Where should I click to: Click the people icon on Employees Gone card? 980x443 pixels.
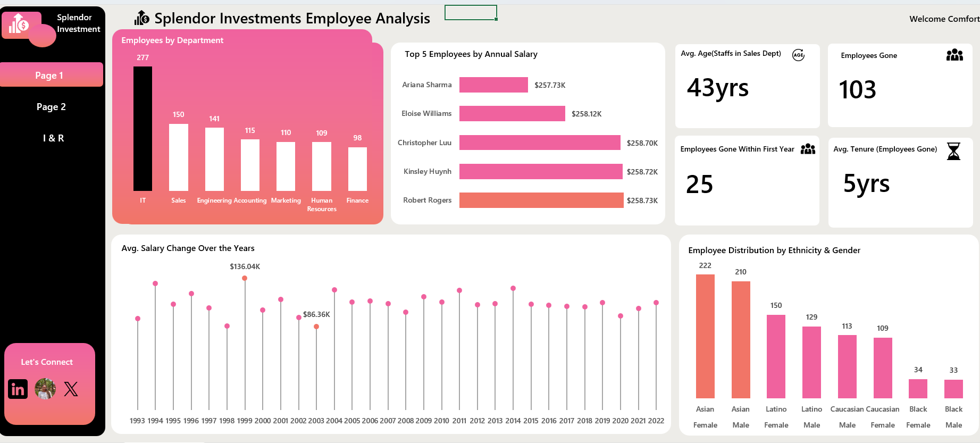pyautogui.click(x=954, y=55)
